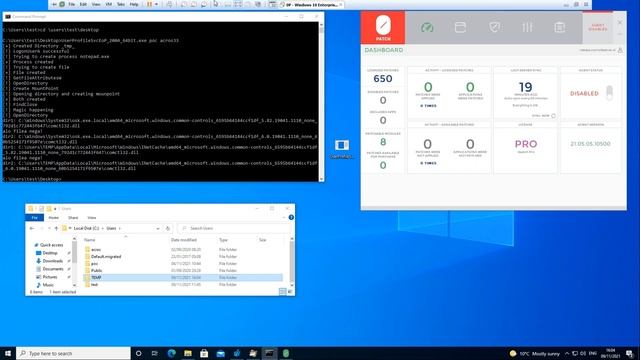Image resolution: width=640 pixels, height=360 pixels.
Task: Click the Explorer file list vertical scrollbar
Action: click(x=292, y=261)
